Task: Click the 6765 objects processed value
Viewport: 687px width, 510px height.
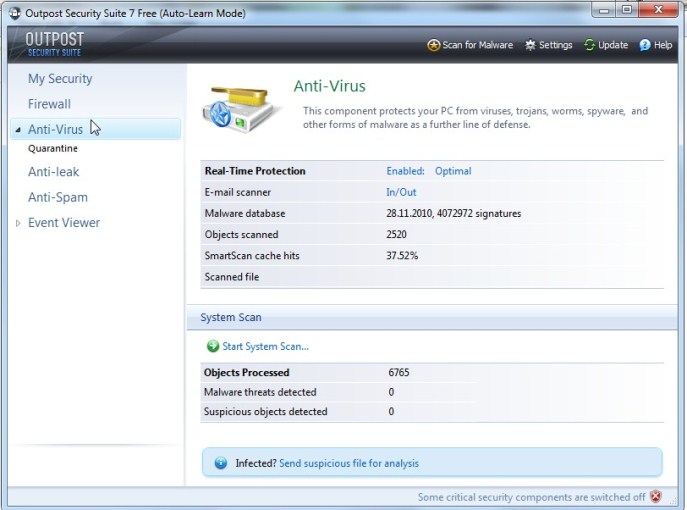Action: coord(399,372)
